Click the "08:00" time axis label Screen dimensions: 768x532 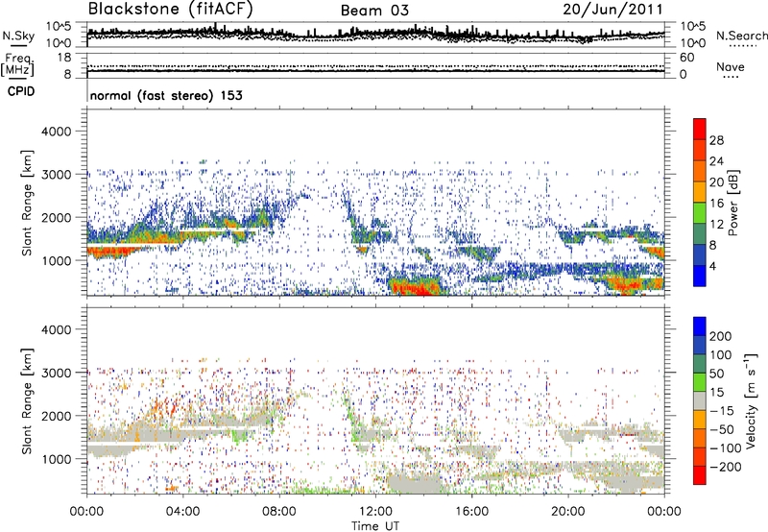click(x=279, y=511)
